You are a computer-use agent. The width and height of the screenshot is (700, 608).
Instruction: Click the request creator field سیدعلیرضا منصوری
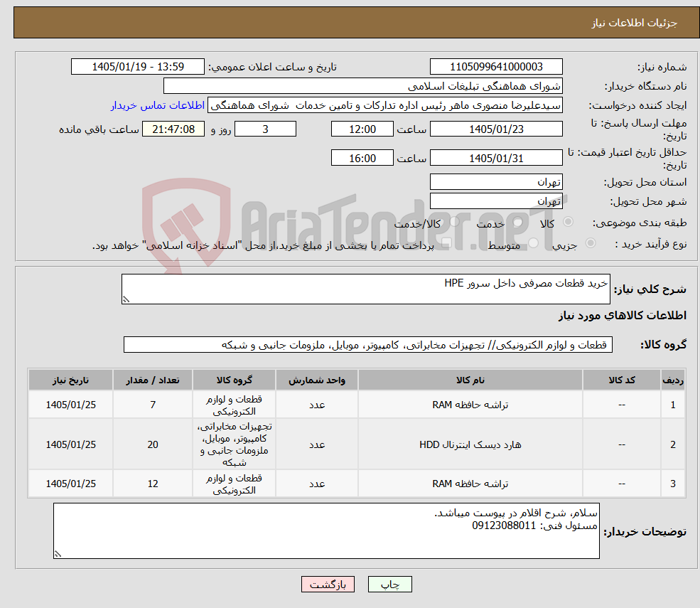point(384,105)
